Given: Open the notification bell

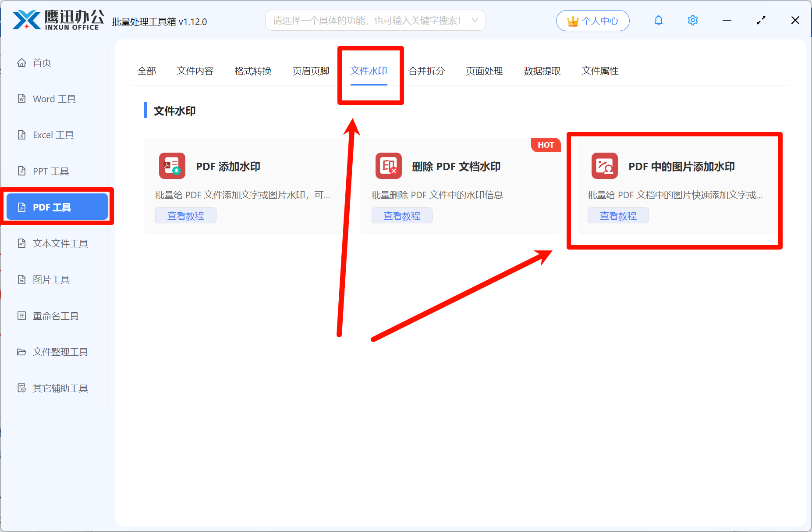Looking at the screenshot, I should [x=659, y=20].
